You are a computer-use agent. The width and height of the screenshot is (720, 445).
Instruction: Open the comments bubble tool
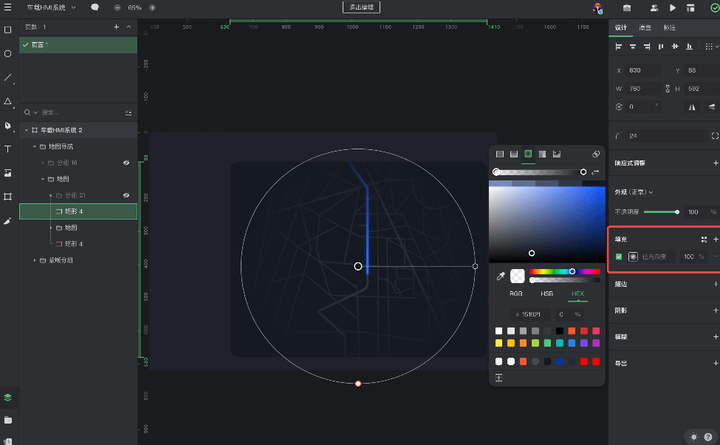click(x=95, y=7)
